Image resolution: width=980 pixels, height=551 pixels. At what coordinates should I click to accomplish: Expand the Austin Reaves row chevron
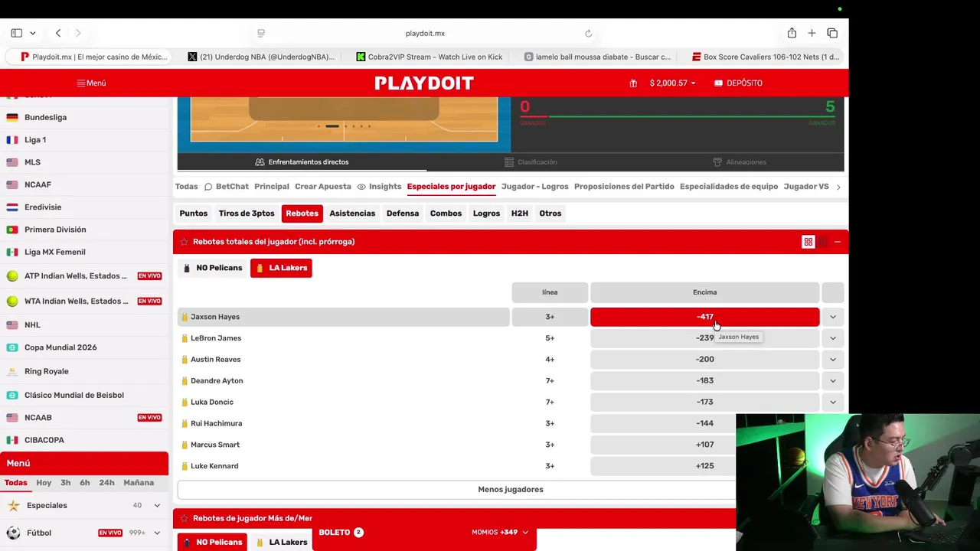pos(833,360)
